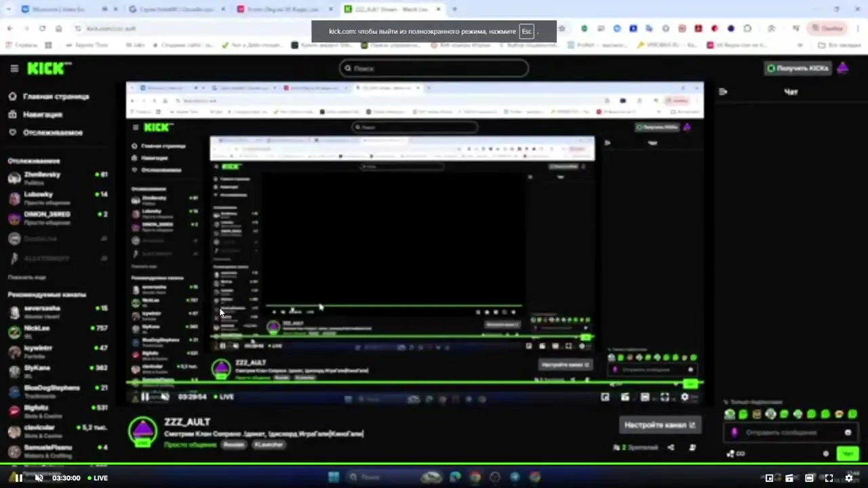
Task: Seek on the green stream progress bar
Action: click(434, 465)
